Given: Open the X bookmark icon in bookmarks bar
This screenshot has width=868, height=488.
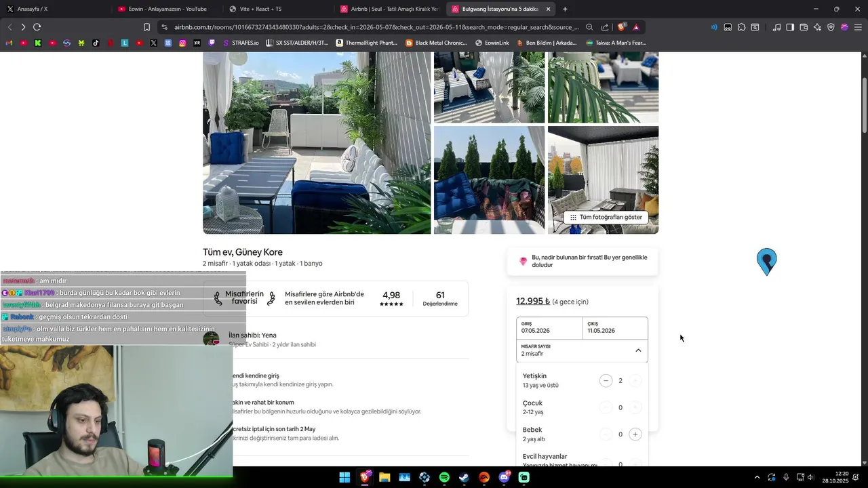Looking at the screenshot, I should [x=153, y=43].
